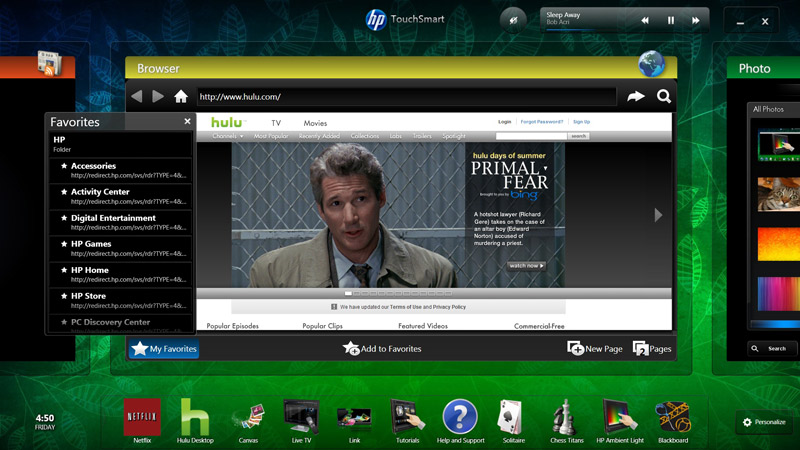Open the Canvas app
The image size is (800, 450).
tap(248, 421)
